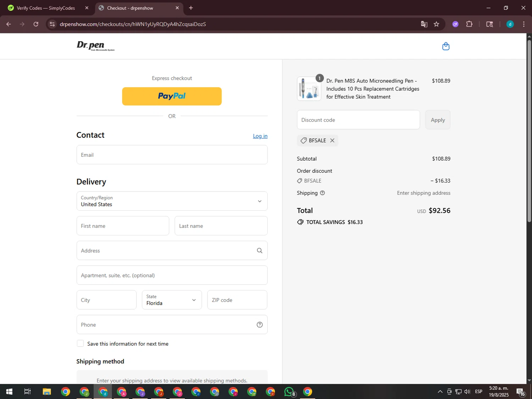
Task: Click the purple extension icon in toolbar
Action: 455,24
